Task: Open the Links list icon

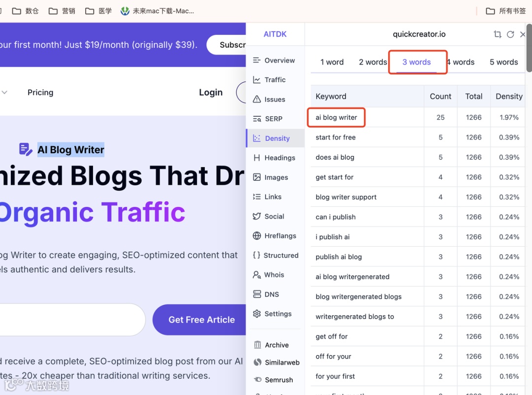Action: 257,197
